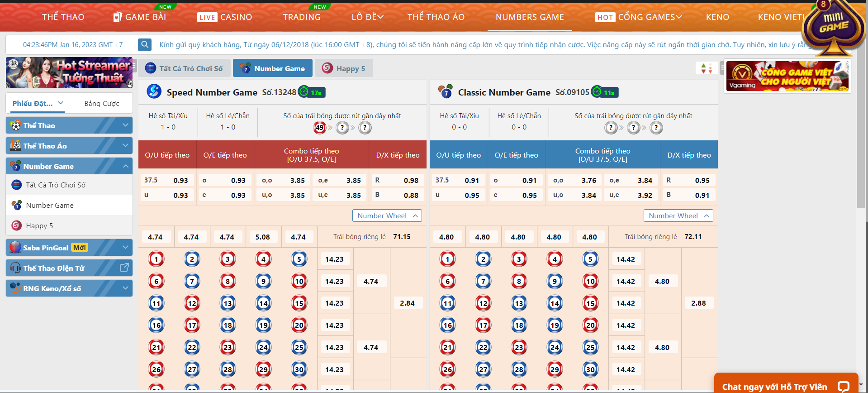Click the odds color up/down arrows icon

coord(706,68)
